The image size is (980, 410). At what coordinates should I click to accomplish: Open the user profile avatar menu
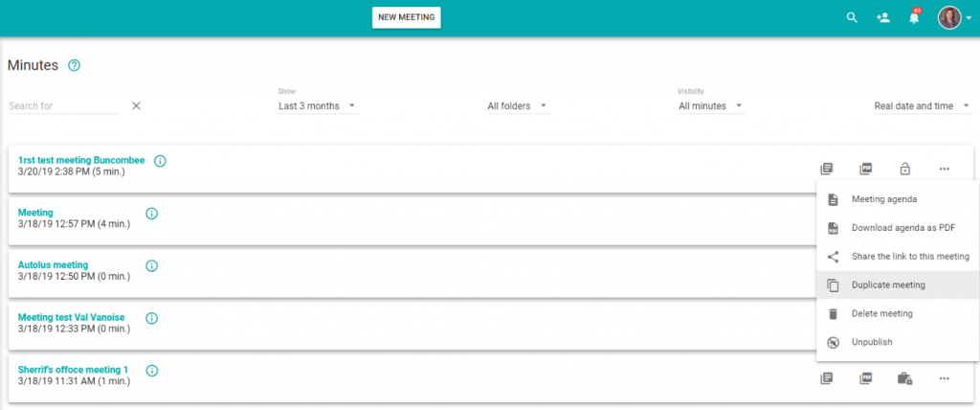[x=952, y=17]
